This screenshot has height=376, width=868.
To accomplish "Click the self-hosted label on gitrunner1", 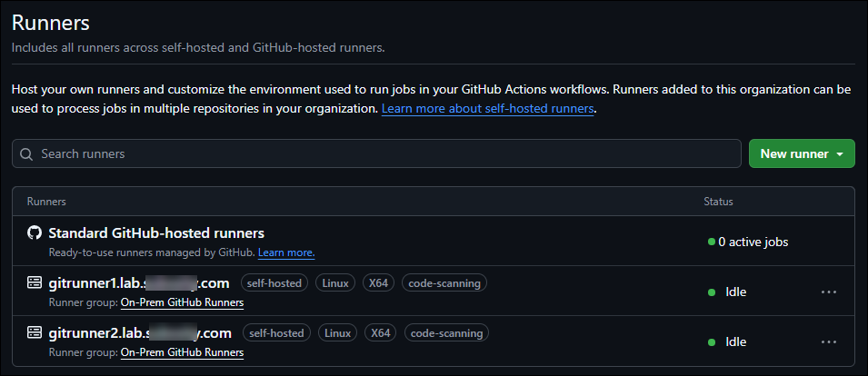I will [x=274, y=283].
